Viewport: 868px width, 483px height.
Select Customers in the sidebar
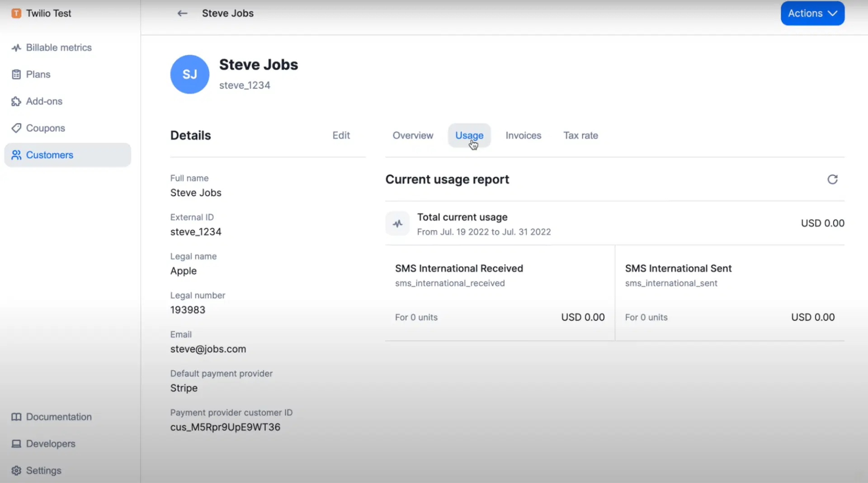pyautogui.click(x=68, y=155)
